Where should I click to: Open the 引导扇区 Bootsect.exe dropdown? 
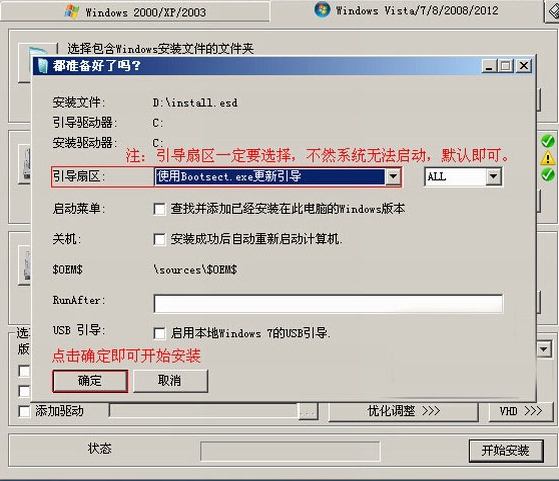point(393,176)
